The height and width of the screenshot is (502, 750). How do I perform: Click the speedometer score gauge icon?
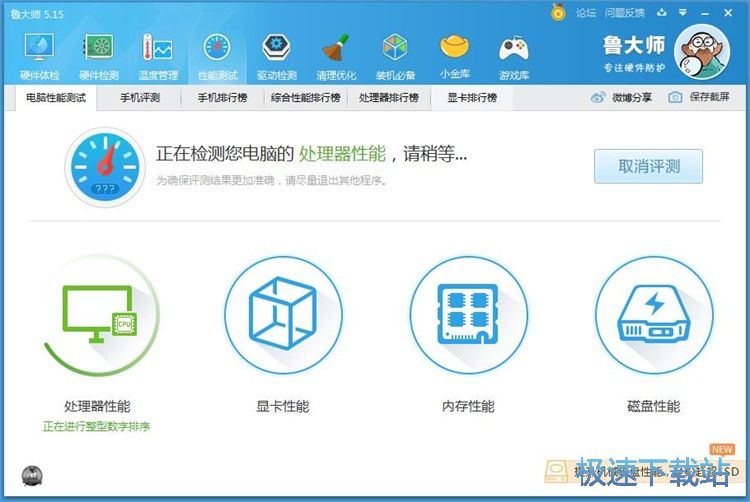point(105,167)
